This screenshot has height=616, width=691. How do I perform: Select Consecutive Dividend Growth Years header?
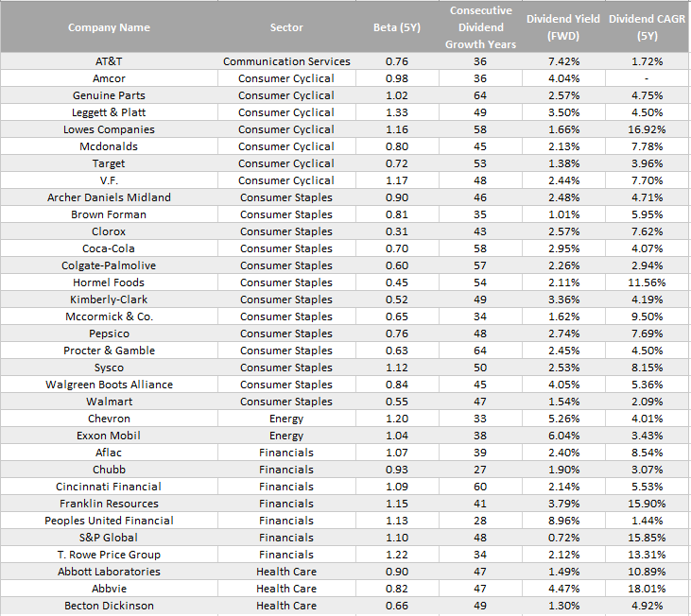[480, 27]
